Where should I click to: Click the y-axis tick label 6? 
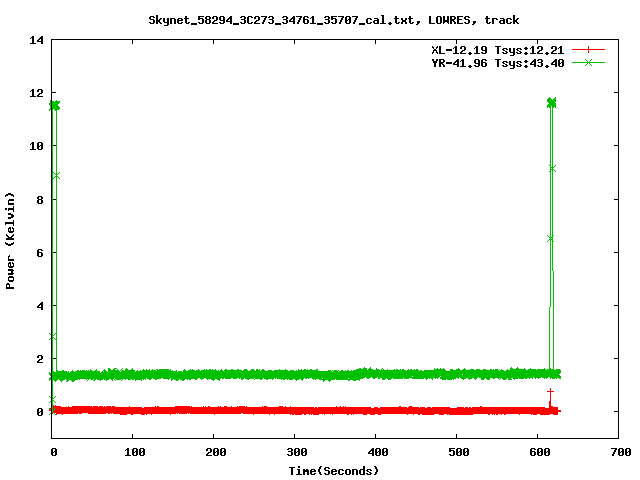tap(40, 253)
